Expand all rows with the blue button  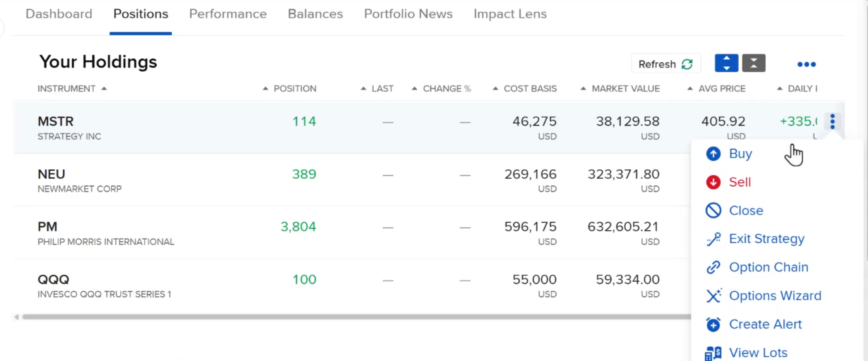[x=726, y=63]
